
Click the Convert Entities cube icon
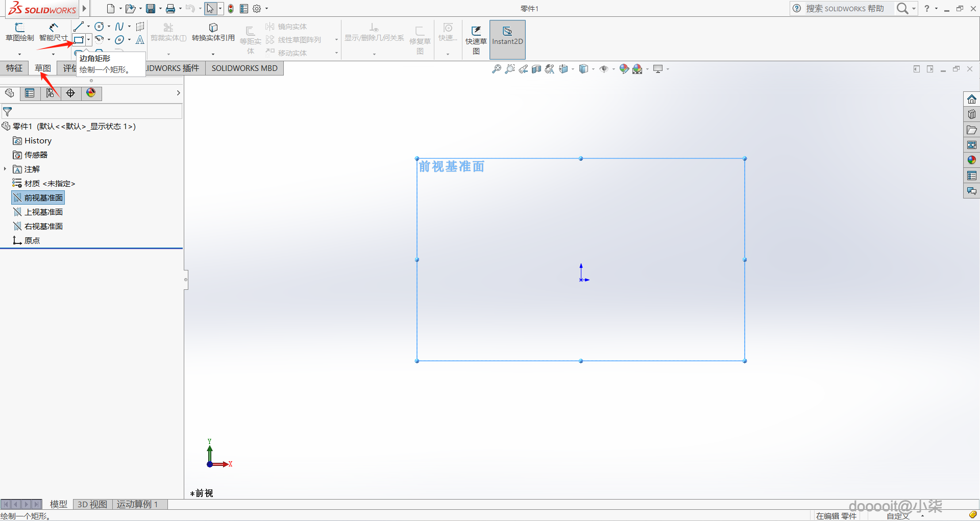pos(213,27)
